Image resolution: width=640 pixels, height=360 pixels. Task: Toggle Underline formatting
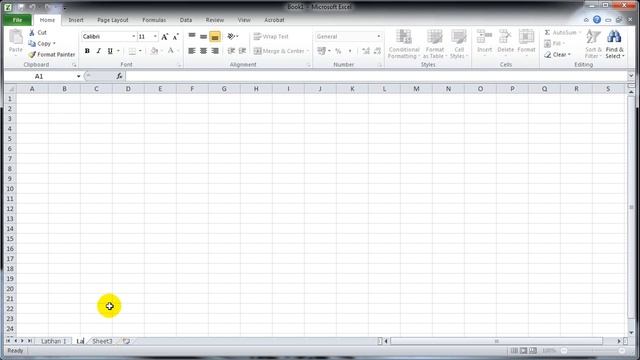tap(110, 51)
